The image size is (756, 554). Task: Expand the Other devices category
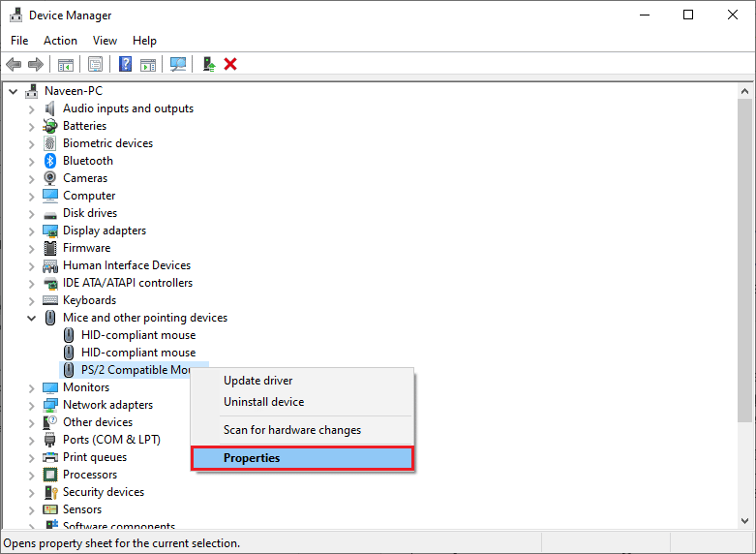pos(32,422)
